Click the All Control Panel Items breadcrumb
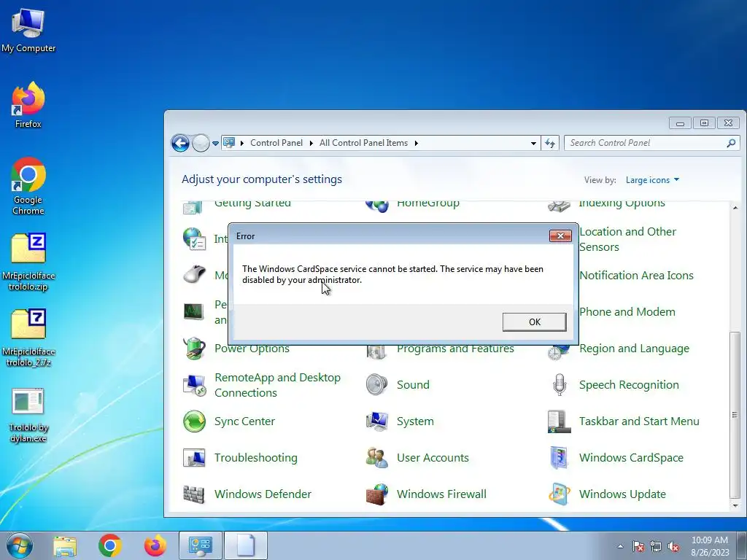The height and width of the screenshot is (560, 747). point(363,143)
